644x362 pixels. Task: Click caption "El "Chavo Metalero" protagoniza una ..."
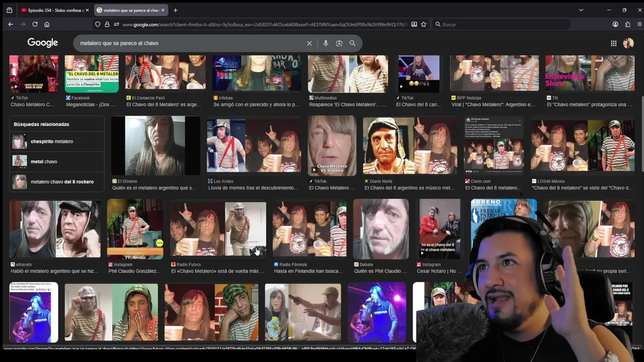pyautogui.click(x=589, y=105)
